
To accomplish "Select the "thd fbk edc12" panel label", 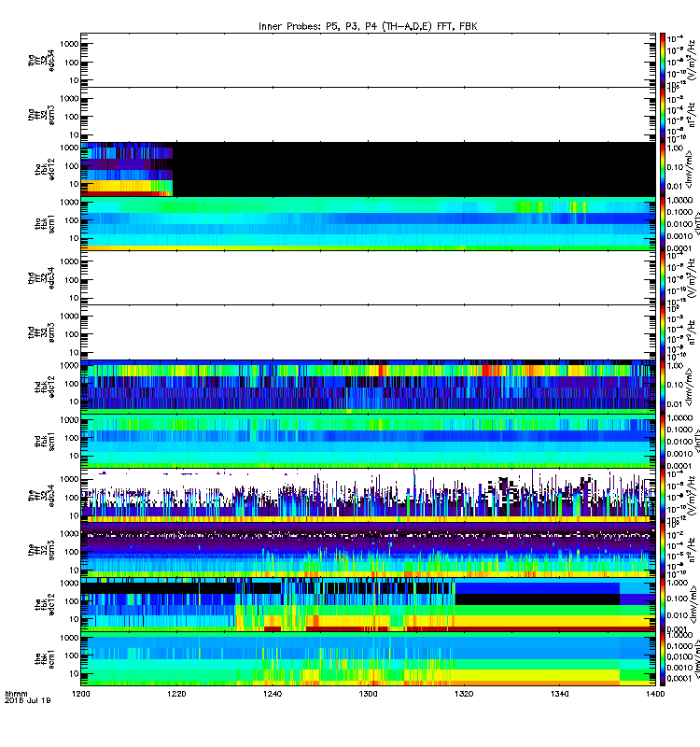I will (x=44, y=387).
